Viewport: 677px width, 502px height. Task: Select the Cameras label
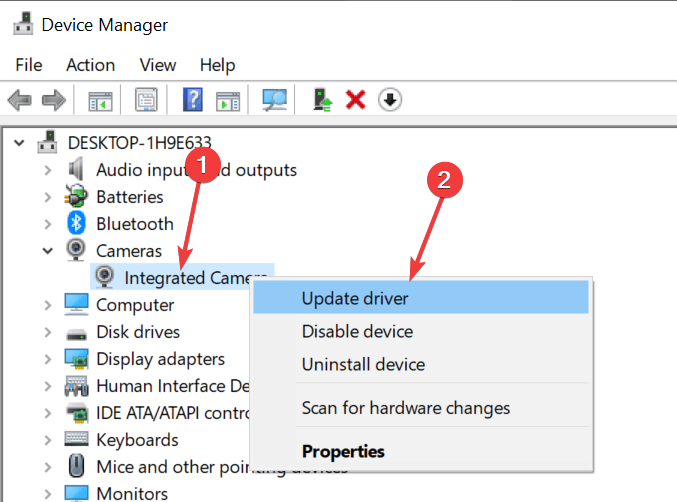pos(129,251)
